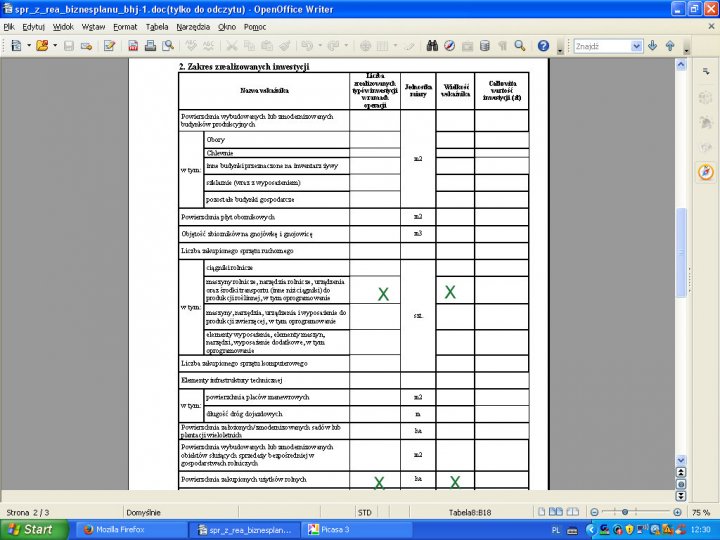Toggle STD selection mode in status bar
Image resolution: width=720 pixels, height=540 pixels.
click(364, 511)
